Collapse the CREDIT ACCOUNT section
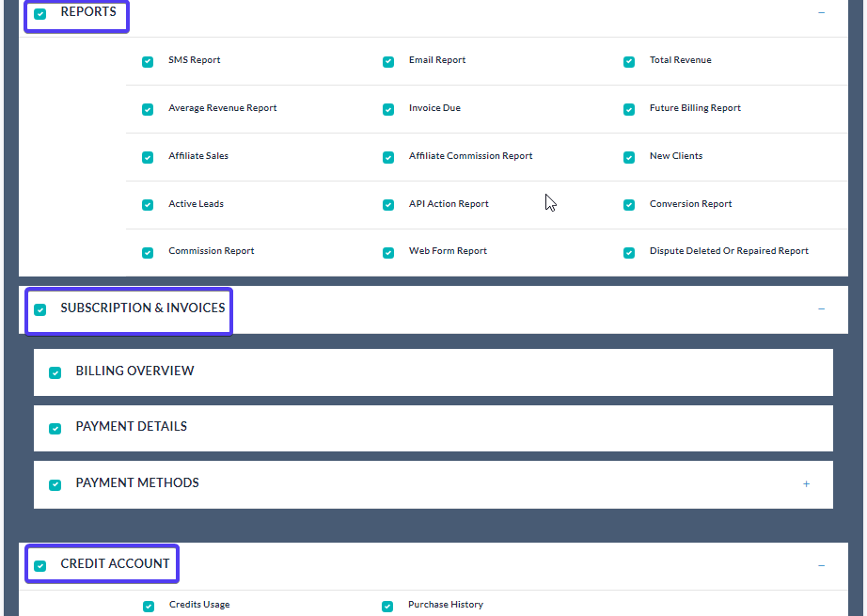The height and width of the screenshot is (616, 867). click(821, 565)
